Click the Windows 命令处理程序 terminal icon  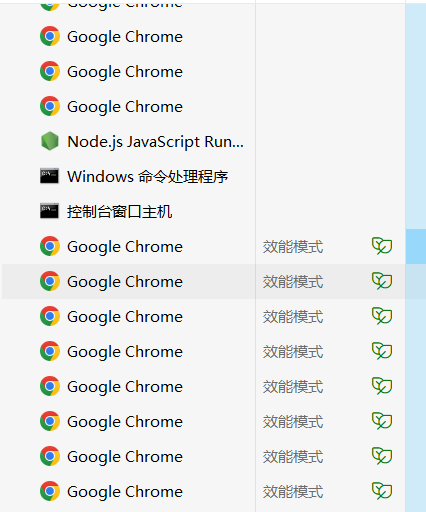tap(49, 176)
